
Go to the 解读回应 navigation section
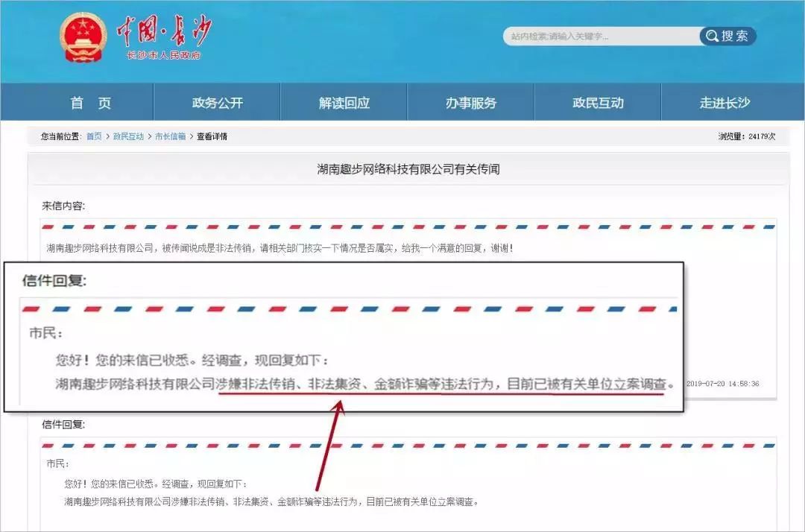[x=344, y=103]
